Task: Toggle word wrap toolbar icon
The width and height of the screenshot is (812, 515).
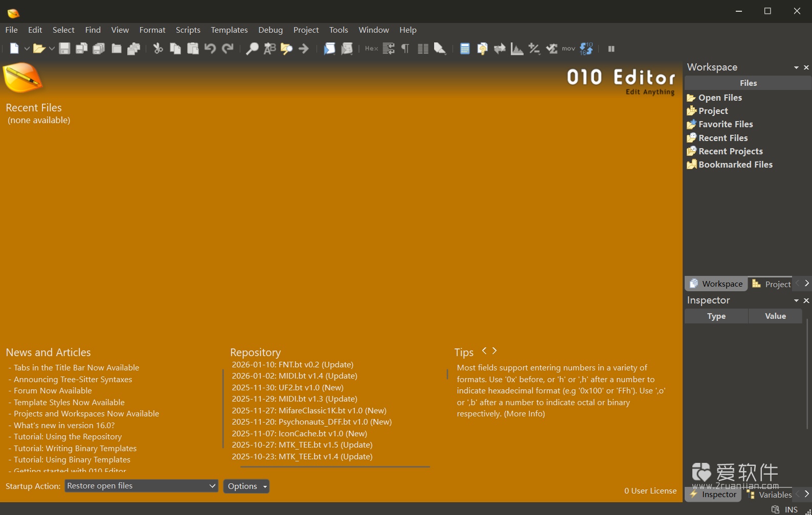Action: [389, 49]
